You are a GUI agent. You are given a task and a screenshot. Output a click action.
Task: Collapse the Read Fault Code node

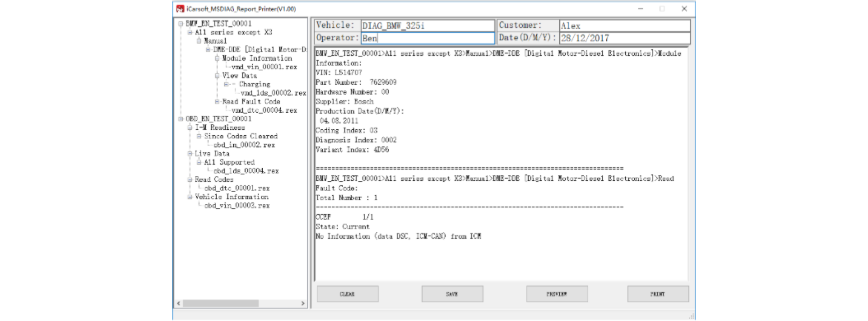tap(217, 102)
